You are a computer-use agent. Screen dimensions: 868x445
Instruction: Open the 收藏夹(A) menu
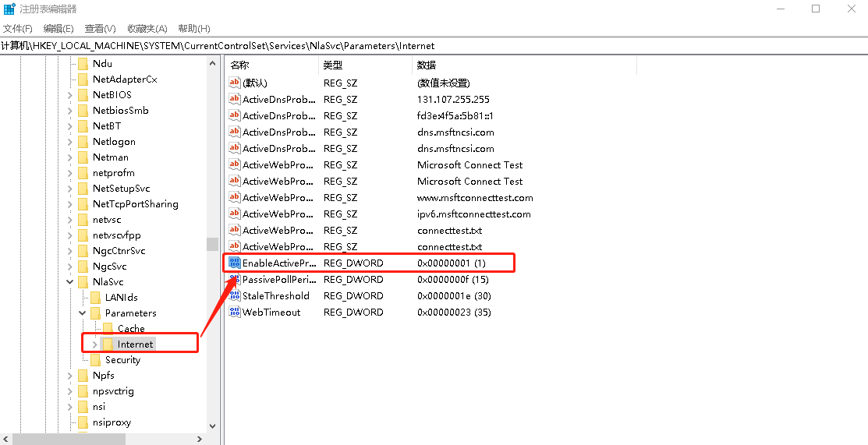click(147, 28)
